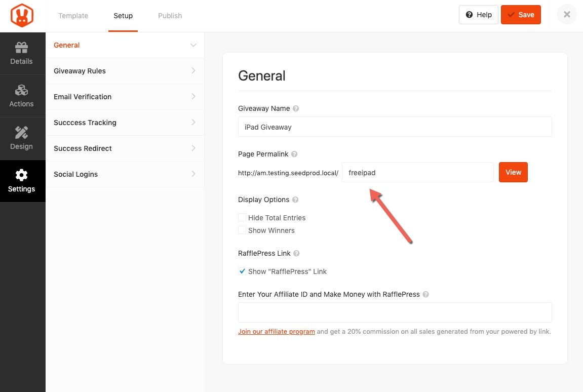
Task: Select the Setup tab
Action: [123, 16]
